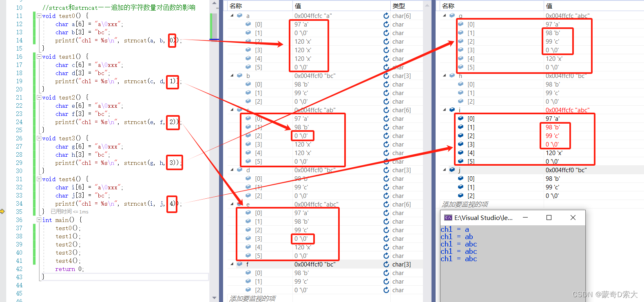Click the yellow current-statement arrow in the margin

[2, 211]
